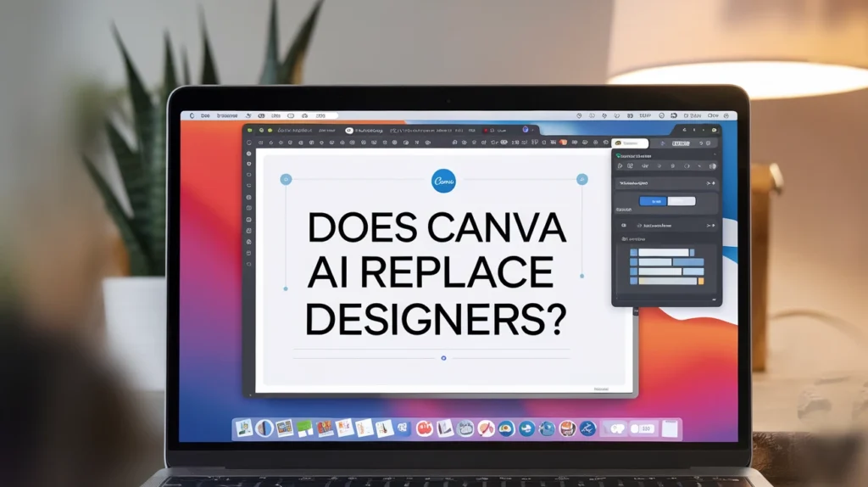Select the left round handle beside Canva logo
868x487 pixels.
pyautogui.click(x=286, y=179)
